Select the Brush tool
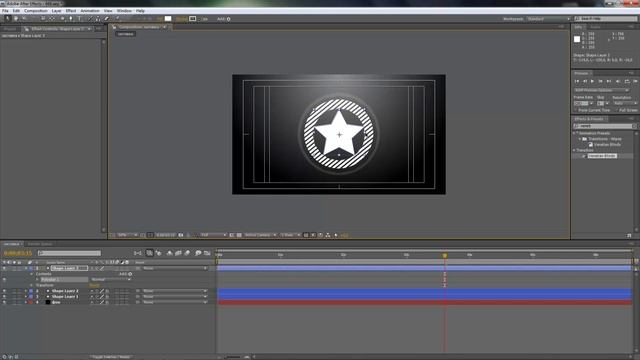The width and height of the screenshot is (640, 360). click(x=90, y=19)
